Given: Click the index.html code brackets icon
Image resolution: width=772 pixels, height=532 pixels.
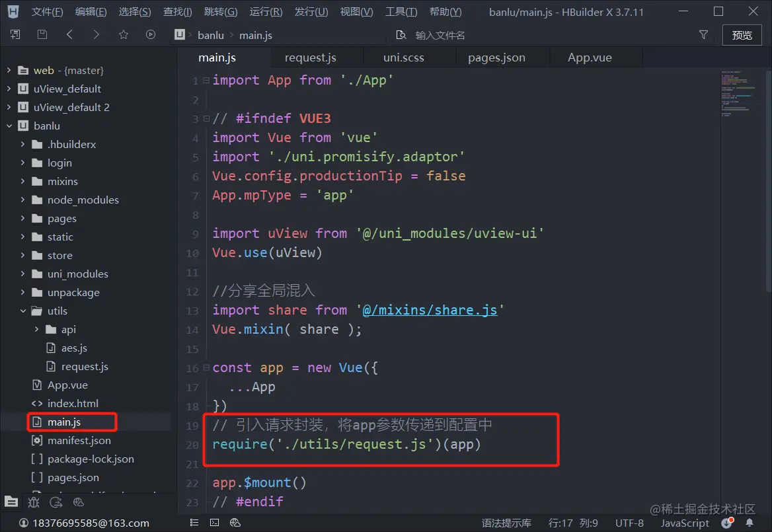Looking at the screenshot, I should coord(37,403).
